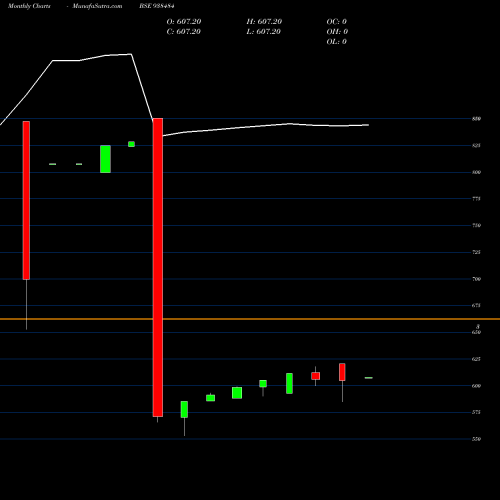500x500 pixels.
Task: Click the 600 price axis label
Action: [476, 386]
